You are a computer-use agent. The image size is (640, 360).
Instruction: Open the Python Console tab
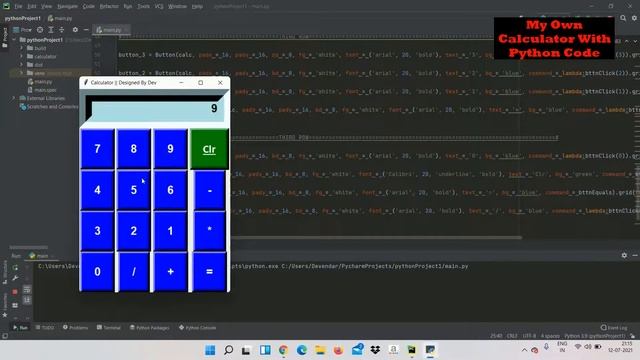pyautogui.click(x=198, y=327)
